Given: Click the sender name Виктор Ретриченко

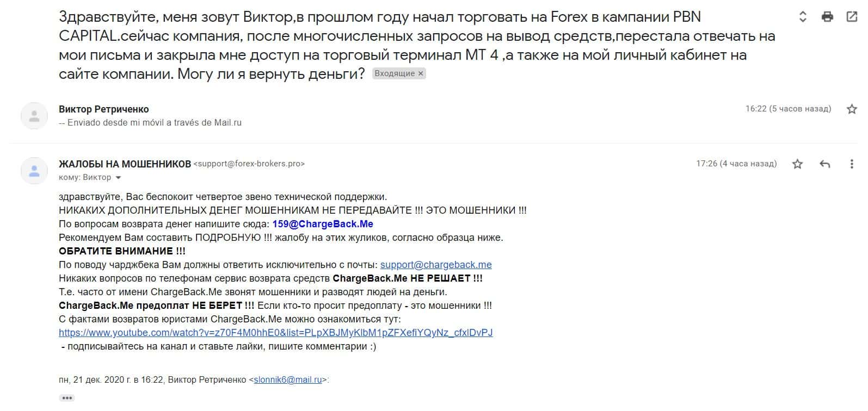Looking at the screenshot, I should [103, 109].
